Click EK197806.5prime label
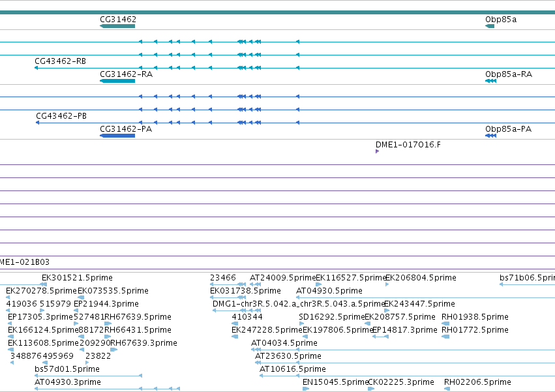 (x=338, y=330)
